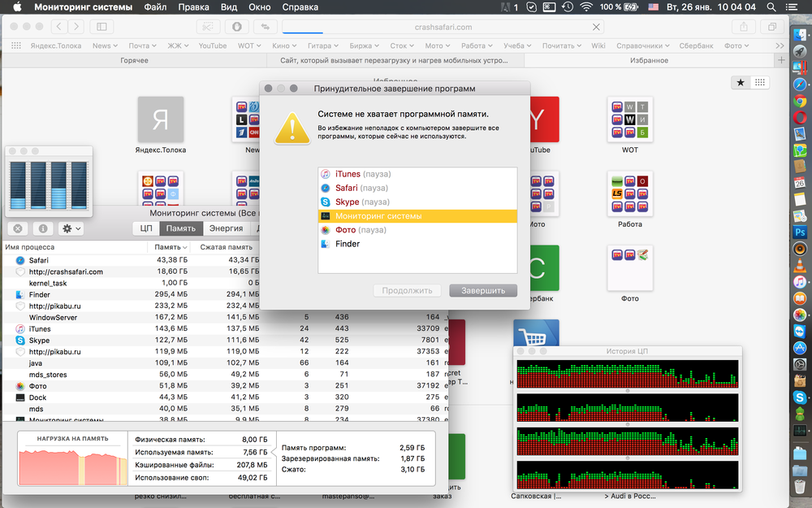Go back in Safari history
Image resolution: width=812 pixels, height=508 pixels.
point(59,27)
